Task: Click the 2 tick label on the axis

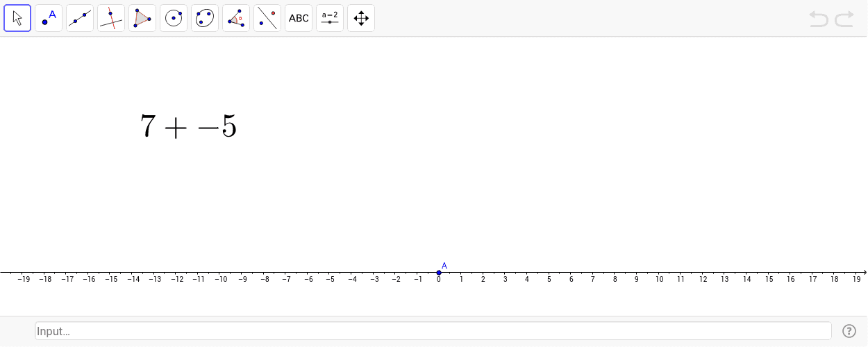Action: click(x=483, y=280)
